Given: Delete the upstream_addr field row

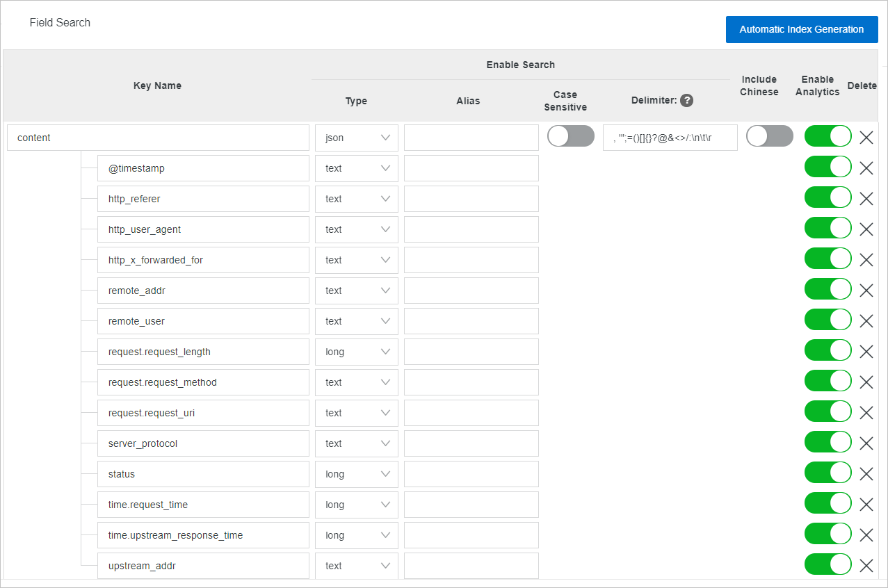Looking at the screenshot, I should 866,566.
